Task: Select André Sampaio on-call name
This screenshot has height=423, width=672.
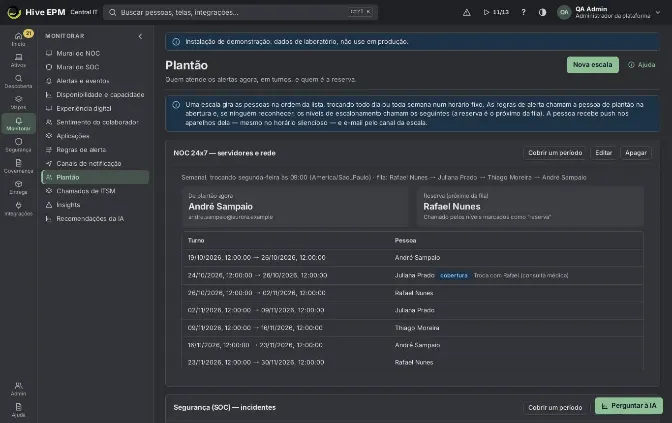Action: [220, 207]
